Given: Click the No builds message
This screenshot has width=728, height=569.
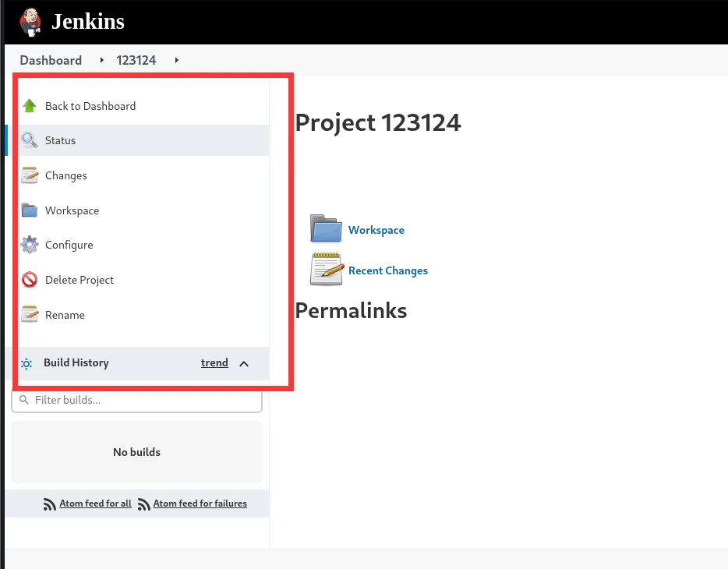Looking at the screenshot, I should coord(136,452).
